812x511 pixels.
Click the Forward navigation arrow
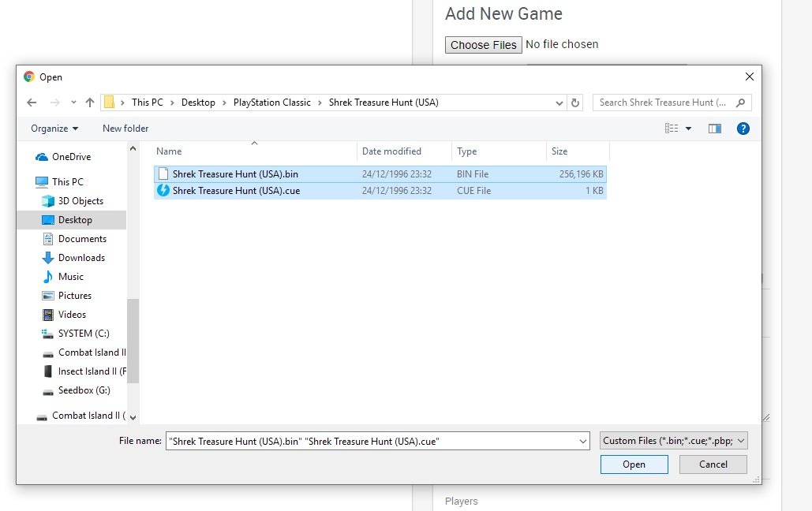coord(55,103)
